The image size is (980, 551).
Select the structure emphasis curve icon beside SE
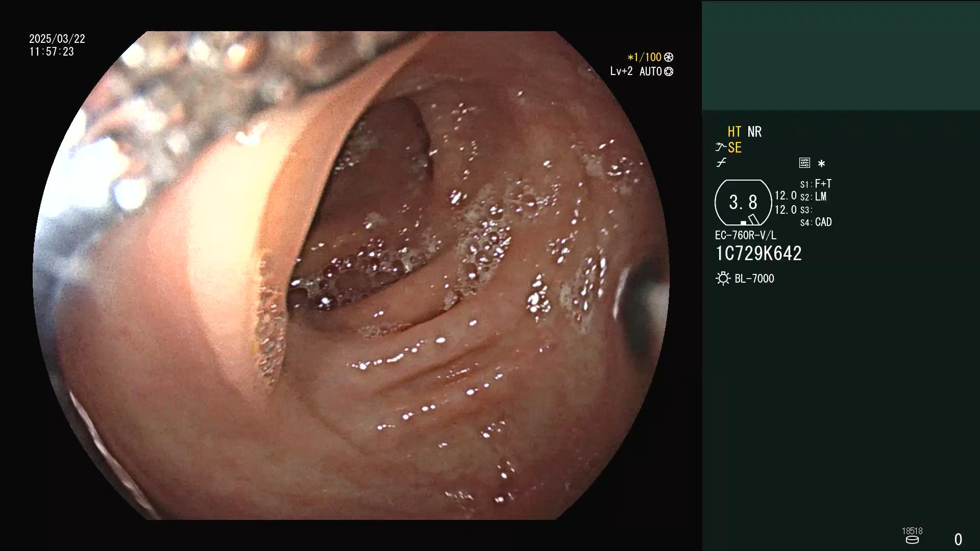point(721,147)
